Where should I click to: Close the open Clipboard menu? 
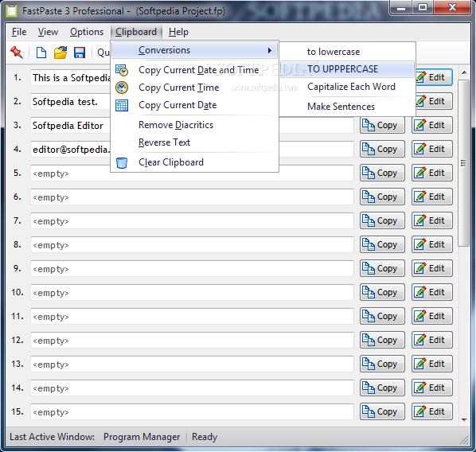136,32
